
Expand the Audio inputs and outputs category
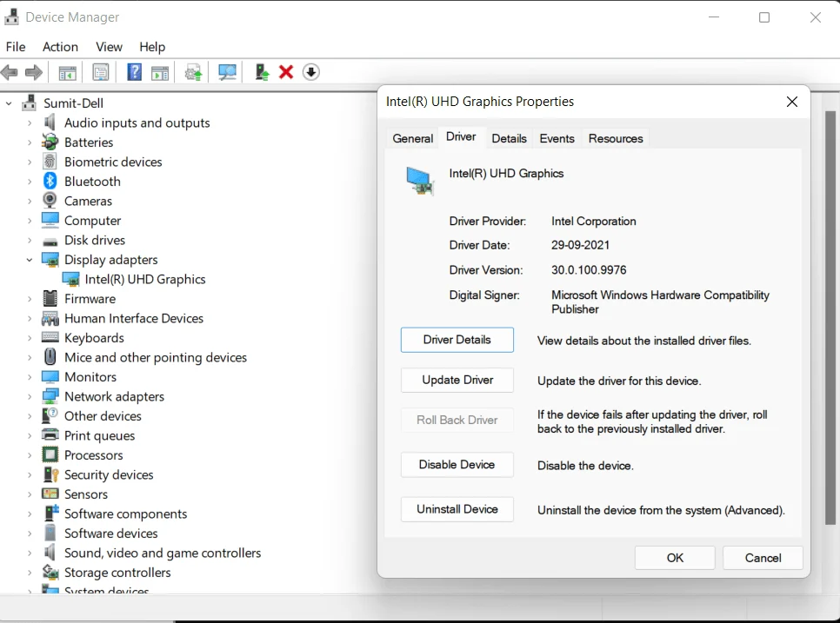[30, 123]
